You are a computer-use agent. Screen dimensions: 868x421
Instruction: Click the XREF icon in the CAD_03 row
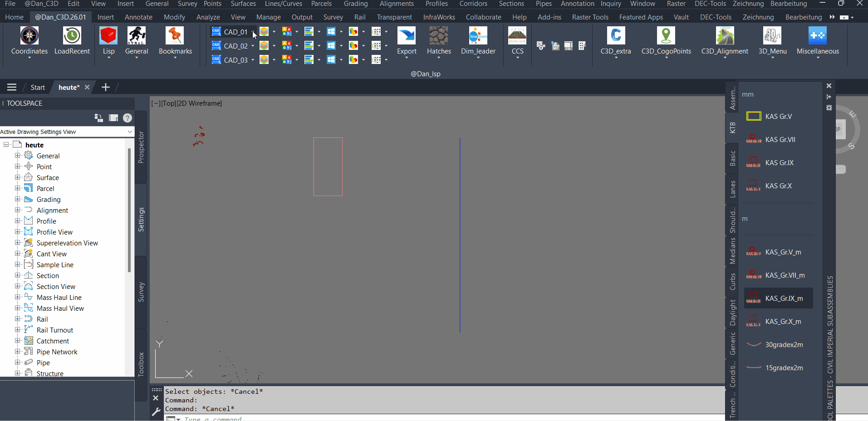[376, 60]
